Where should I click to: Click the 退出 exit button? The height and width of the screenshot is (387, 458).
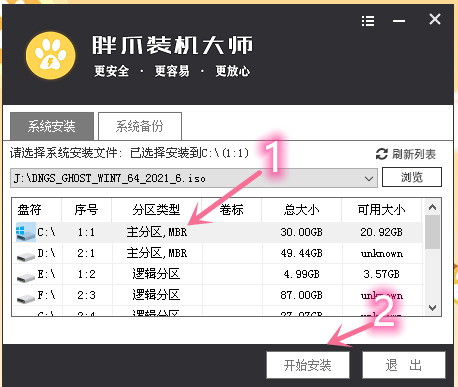[x=404, y=365]
